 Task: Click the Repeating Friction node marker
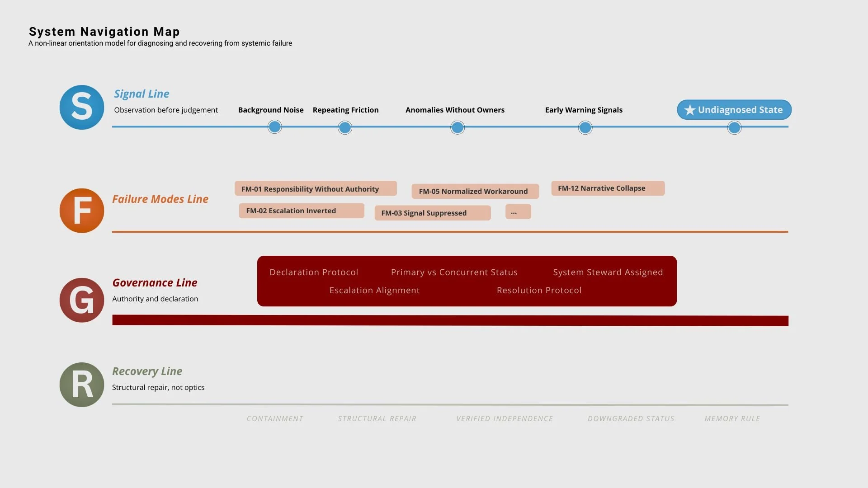click(x=344, y=127)
